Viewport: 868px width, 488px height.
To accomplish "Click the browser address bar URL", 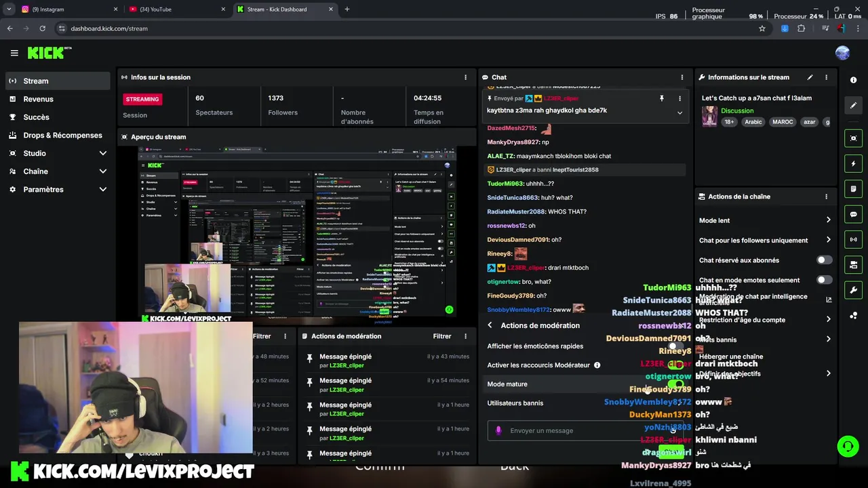I will coord(109,28).
